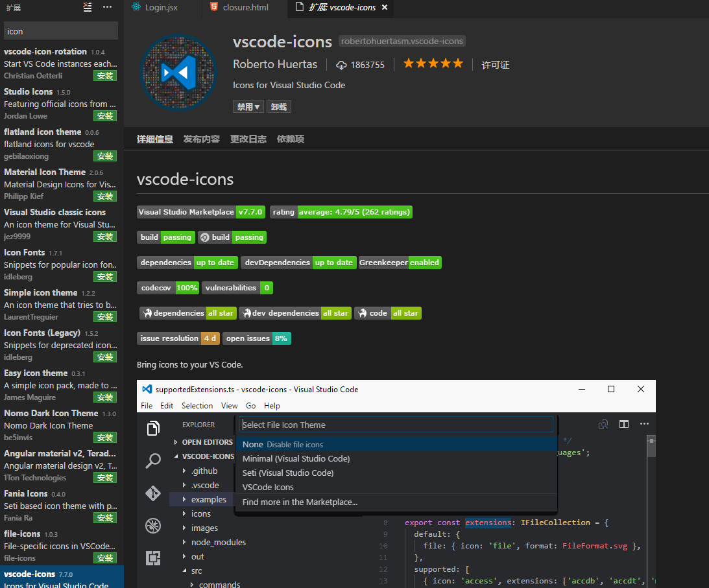Screen dimensions: 709x588
Task: Install vscode-icon-rotation extension
Action: [x=105, y=75]
